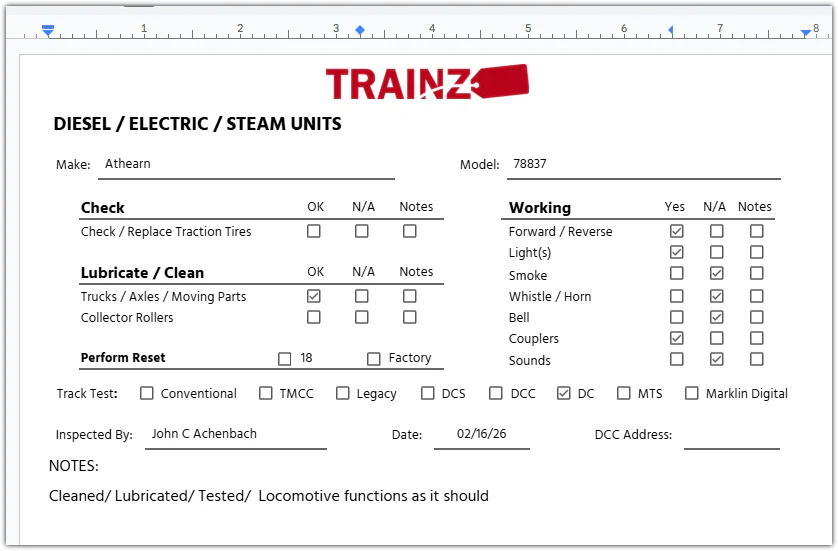Screen dimensions: 838x551
Task: Check N/A for Light(s)
Action: (x=717, y=252)
